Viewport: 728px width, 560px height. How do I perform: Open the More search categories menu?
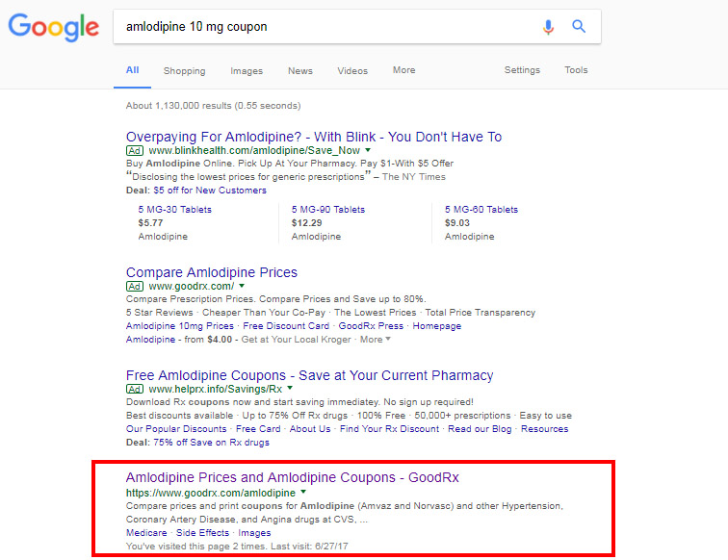click(403, 70)
